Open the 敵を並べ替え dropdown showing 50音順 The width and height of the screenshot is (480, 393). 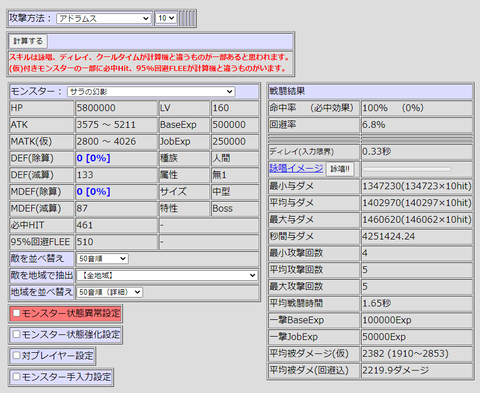coord(102,259)
